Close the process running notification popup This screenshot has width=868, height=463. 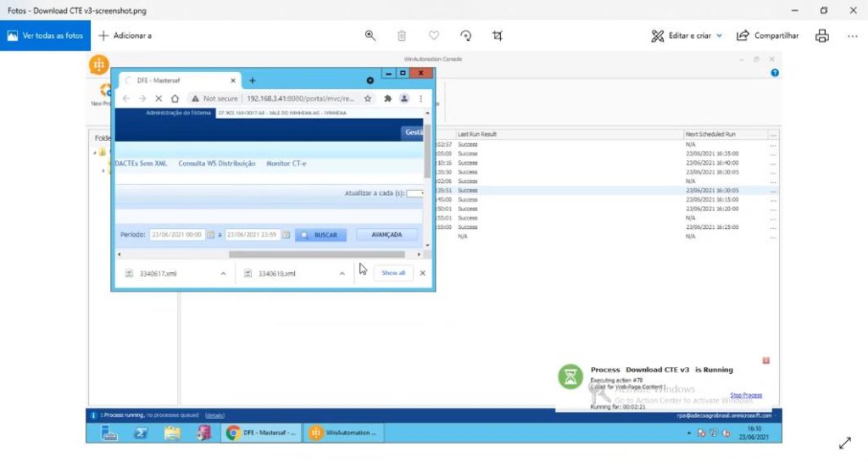pyautogui.click(x=766, y=360)
